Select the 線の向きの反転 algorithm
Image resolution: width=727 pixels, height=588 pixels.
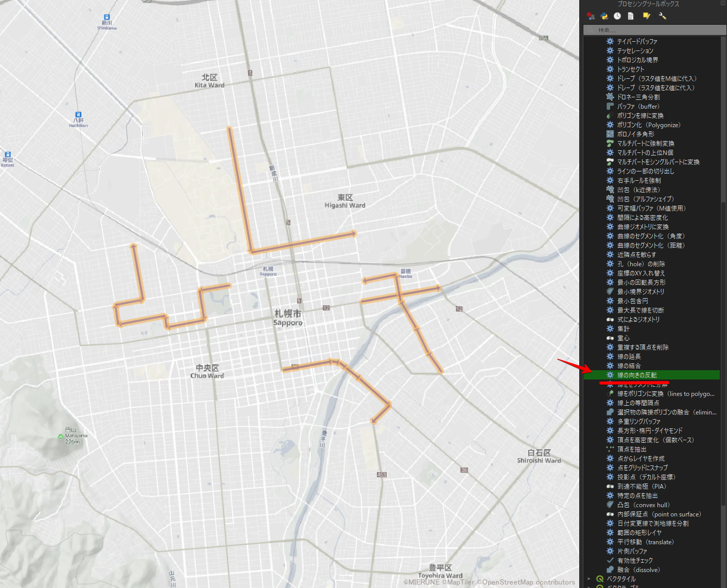651,375
